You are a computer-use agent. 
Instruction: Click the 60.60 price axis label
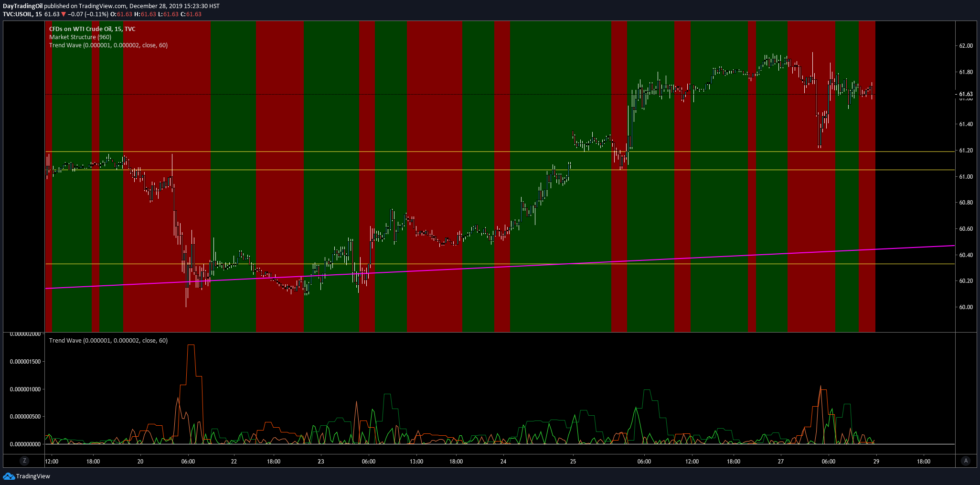tap(966, 229)
